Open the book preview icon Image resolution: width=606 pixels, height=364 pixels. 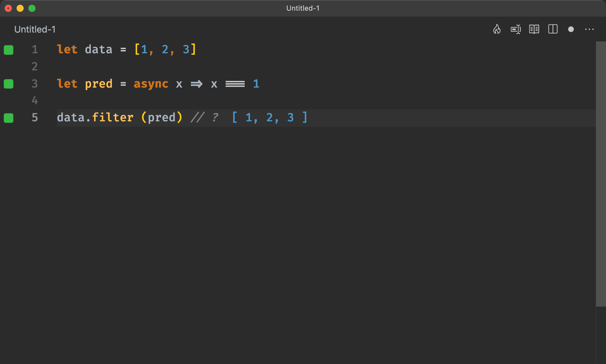tap(534, 29)
